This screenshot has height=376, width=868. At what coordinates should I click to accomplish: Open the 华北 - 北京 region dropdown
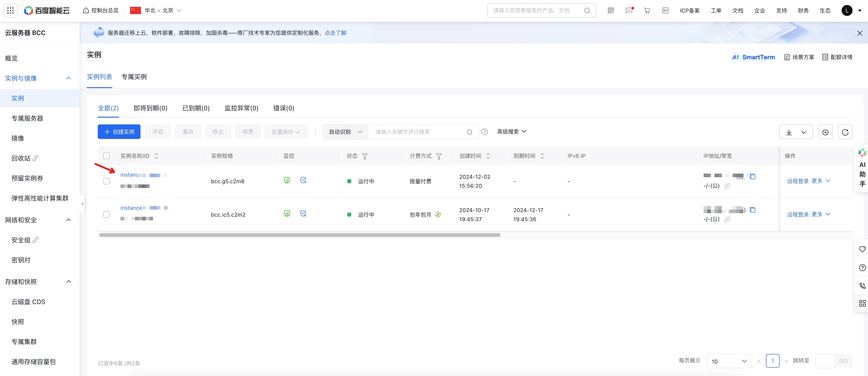156,10
